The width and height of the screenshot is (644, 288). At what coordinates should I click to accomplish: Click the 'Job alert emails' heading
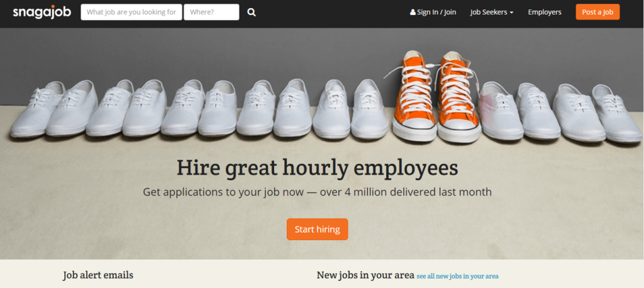point(98,275)
